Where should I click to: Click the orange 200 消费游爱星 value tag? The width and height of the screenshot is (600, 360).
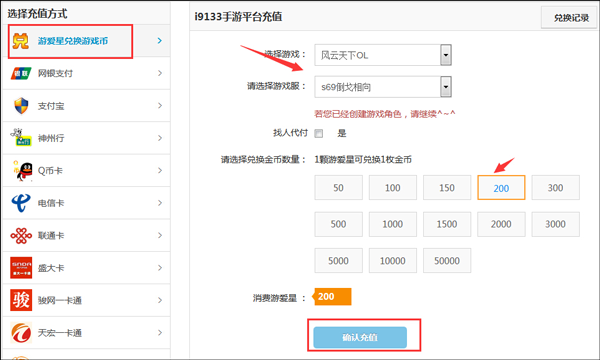point(332,296)
